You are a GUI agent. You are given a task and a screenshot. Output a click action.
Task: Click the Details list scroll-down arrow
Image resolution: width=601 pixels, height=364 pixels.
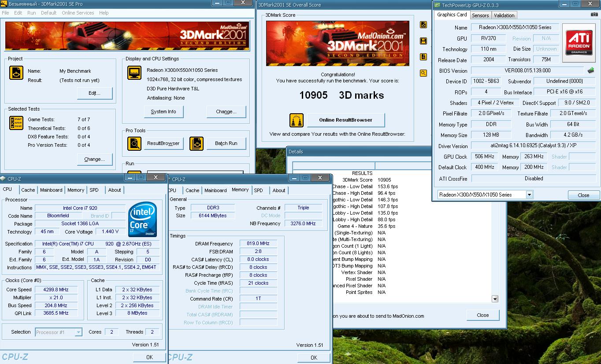point(495,299)
